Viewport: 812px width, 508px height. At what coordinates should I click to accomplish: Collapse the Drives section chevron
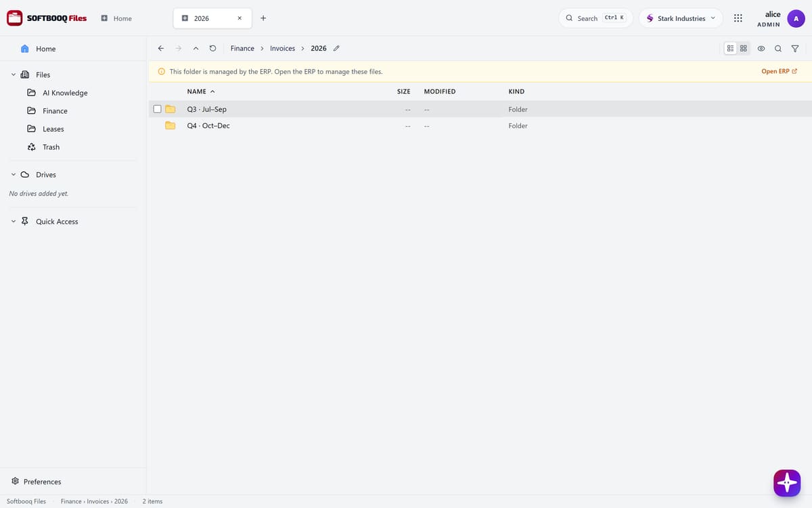13,175
